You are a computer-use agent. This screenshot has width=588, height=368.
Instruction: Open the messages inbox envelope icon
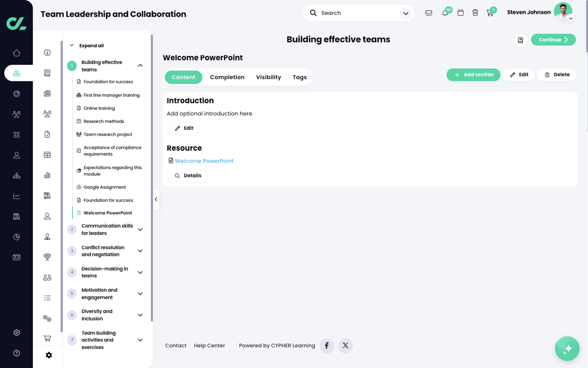coord(429,12)
